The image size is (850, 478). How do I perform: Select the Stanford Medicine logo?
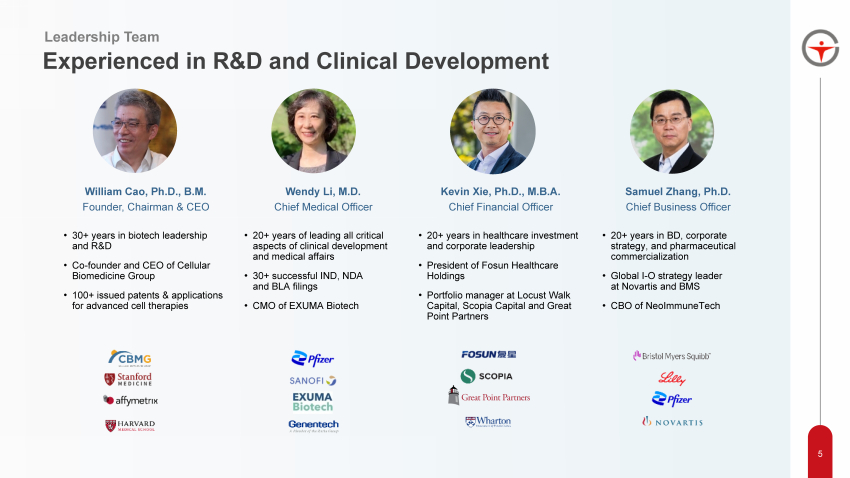(129, 380)
